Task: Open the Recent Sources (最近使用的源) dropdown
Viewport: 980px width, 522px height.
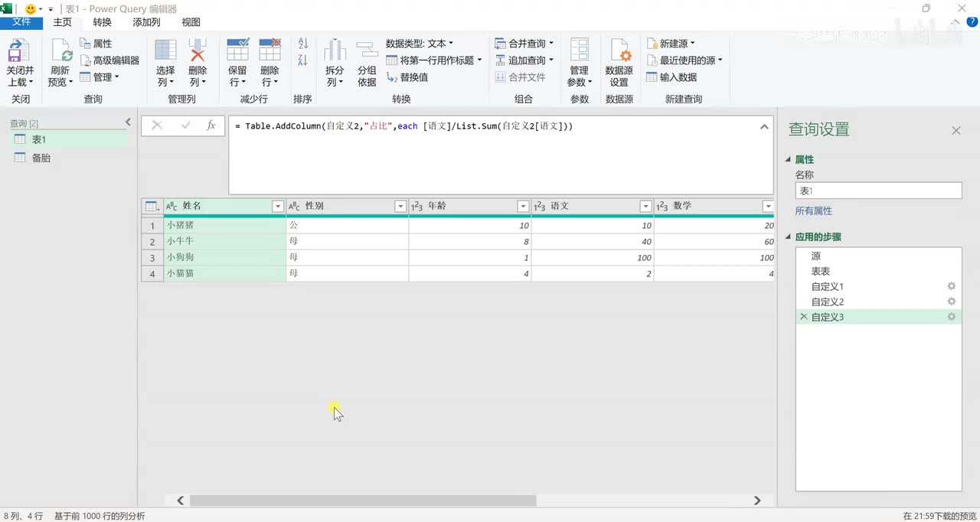Action: 684,60
